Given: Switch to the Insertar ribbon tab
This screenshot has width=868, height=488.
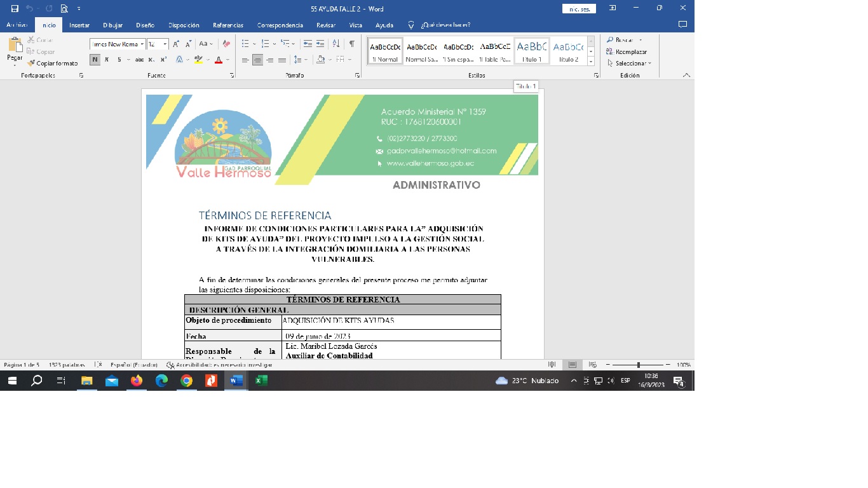Looking at the screenshot, I should coord(79,25).
